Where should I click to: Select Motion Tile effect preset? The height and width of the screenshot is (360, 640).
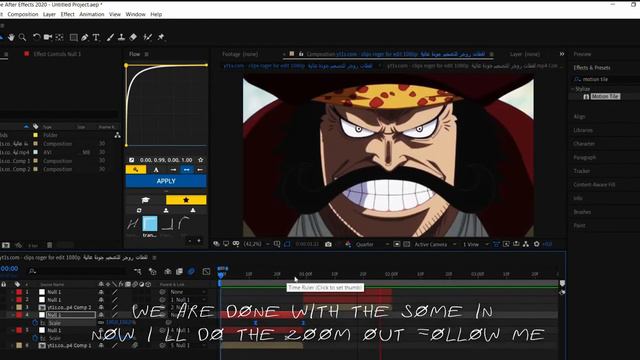[605, 96]
